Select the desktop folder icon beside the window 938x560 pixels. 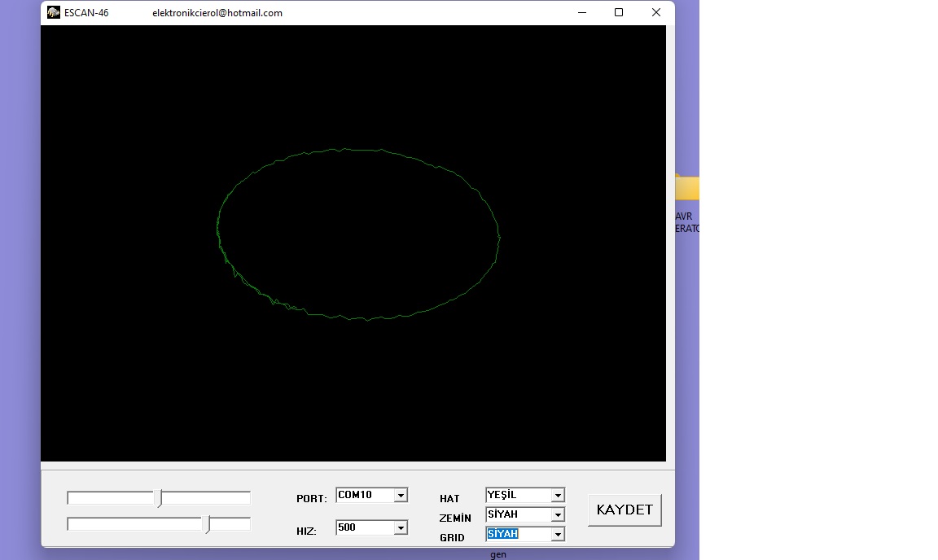[x=686, y=188]
